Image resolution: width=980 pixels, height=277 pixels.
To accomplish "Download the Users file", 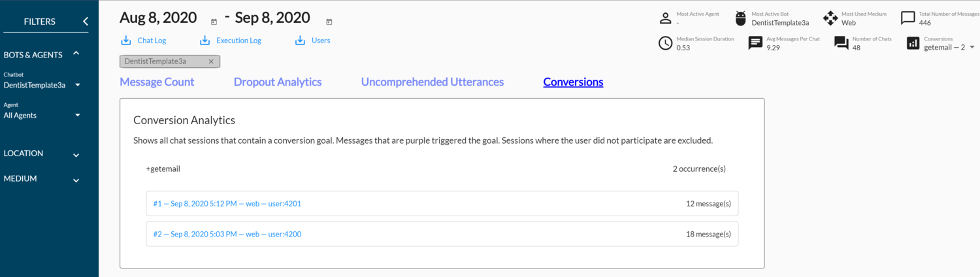I will pos(312,41).
